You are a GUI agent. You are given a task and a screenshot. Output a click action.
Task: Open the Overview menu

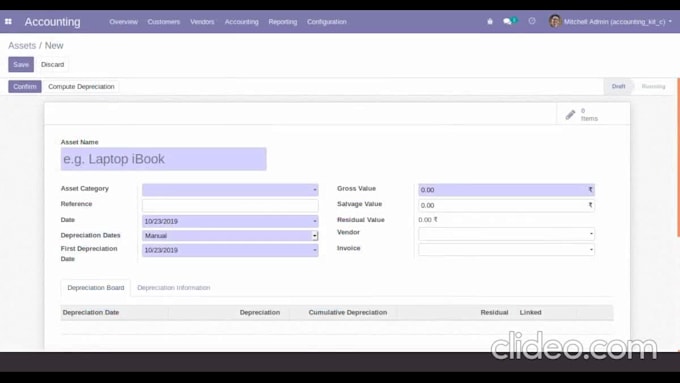[123, 22]
